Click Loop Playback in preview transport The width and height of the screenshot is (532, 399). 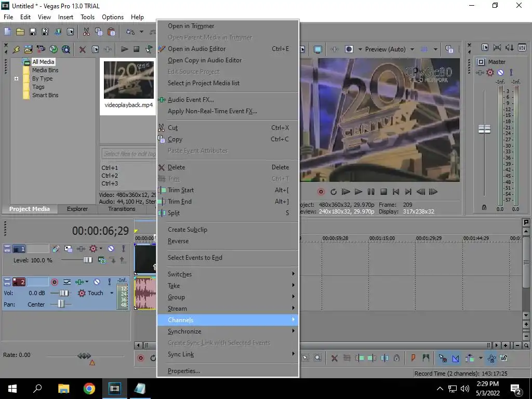333,192
